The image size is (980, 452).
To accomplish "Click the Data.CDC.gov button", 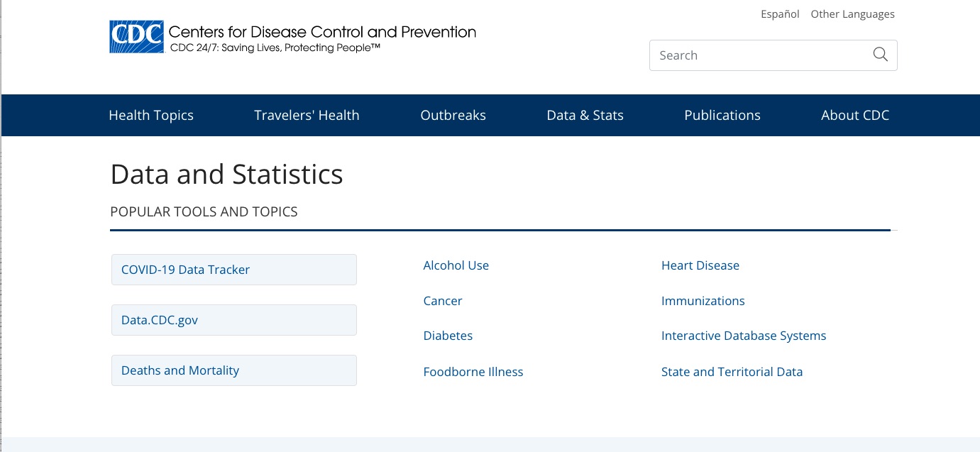I will (233, 320).
